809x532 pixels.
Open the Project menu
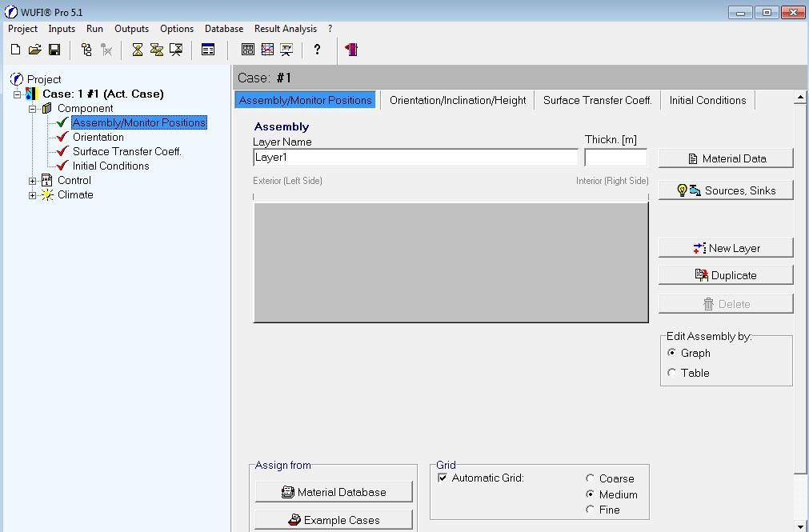click(x=22, y=29)
